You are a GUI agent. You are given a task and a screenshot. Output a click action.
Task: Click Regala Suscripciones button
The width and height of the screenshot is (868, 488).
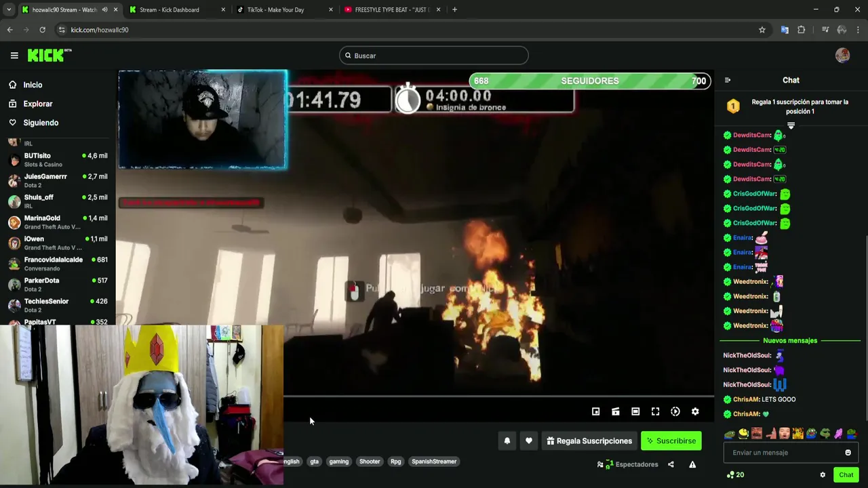point(589,441)
